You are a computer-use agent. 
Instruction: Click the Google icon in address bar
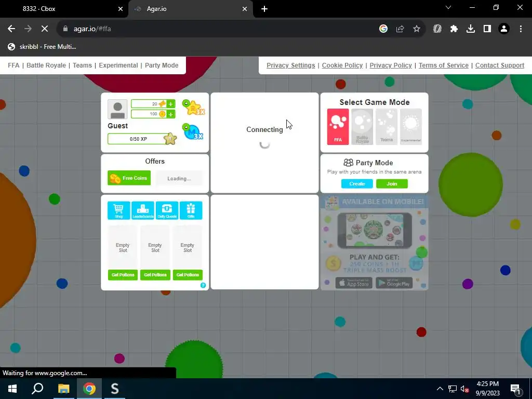click(x=383, y=29)
